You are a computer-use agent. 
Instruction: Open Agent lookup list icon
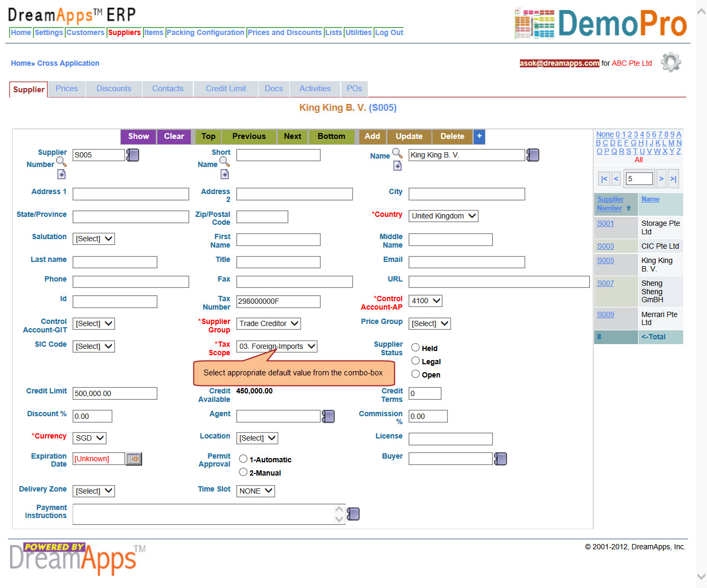tap(329, 416)
